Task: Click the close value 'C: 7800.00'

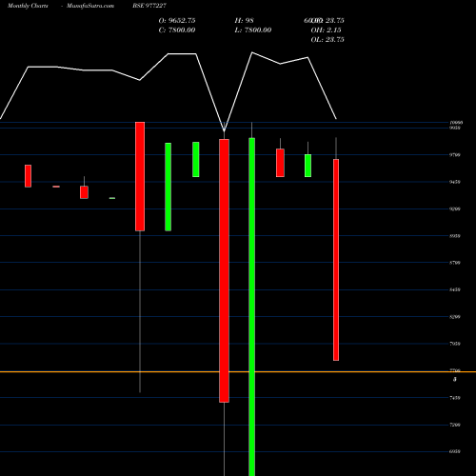Action: 177,30
